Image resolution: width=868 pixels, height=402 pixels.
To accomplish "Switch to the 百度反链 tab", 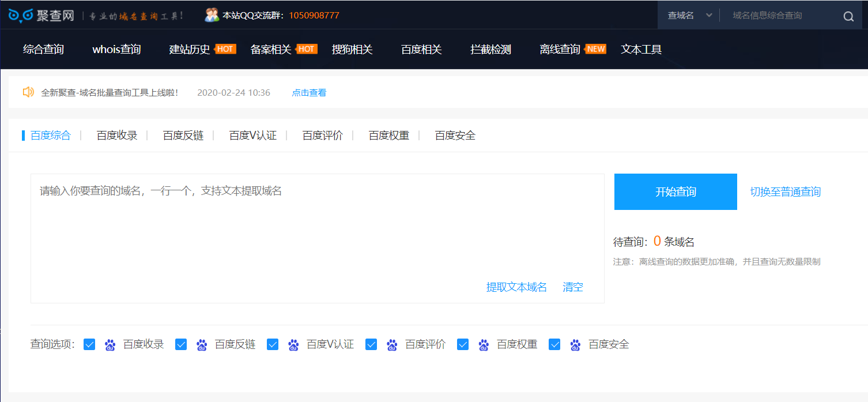I will click(183, 136).
